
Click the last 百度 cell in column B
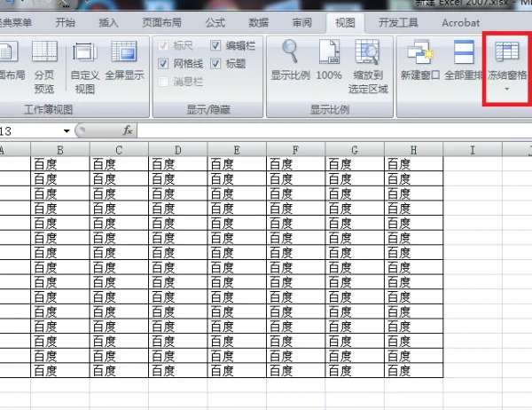[x=60, y=370]
